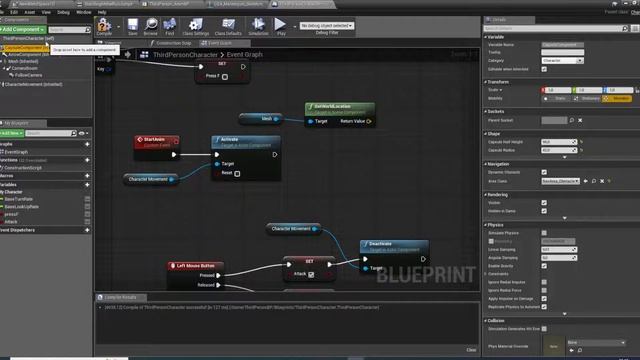Open Browse in the toolbar
Screen dimensions: 640x360
(151, 27)
